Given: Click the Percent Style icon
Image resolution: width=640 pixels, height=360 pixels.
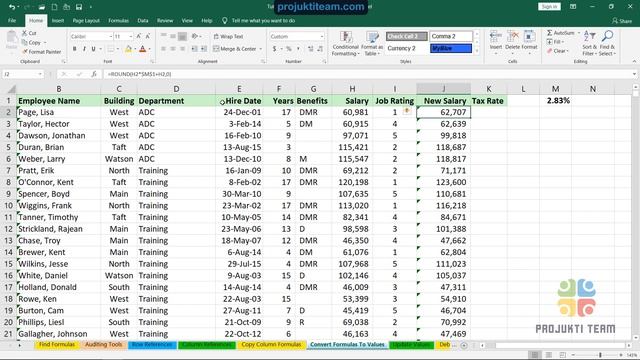Looking at the screenshot, I should (289, 49).
